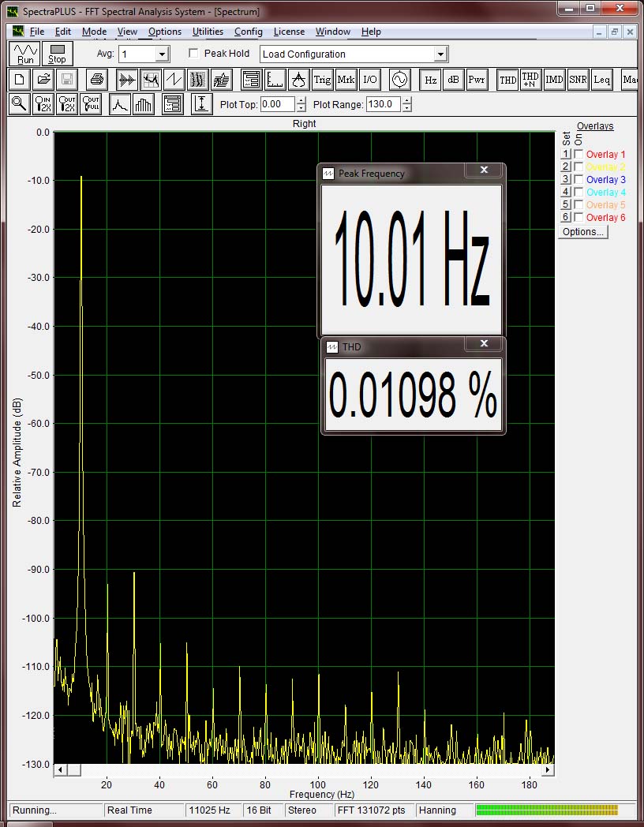Increase Plot Range with up stepper arrow
644x827 pixels.
pos(406,100)
